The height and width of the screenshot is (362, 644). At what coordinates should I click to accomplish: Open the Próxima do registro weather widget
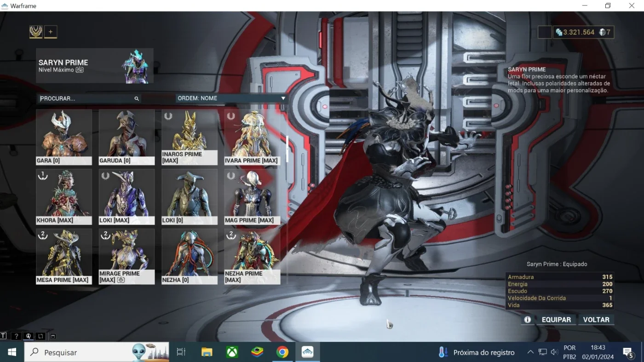tap(477, 352)
